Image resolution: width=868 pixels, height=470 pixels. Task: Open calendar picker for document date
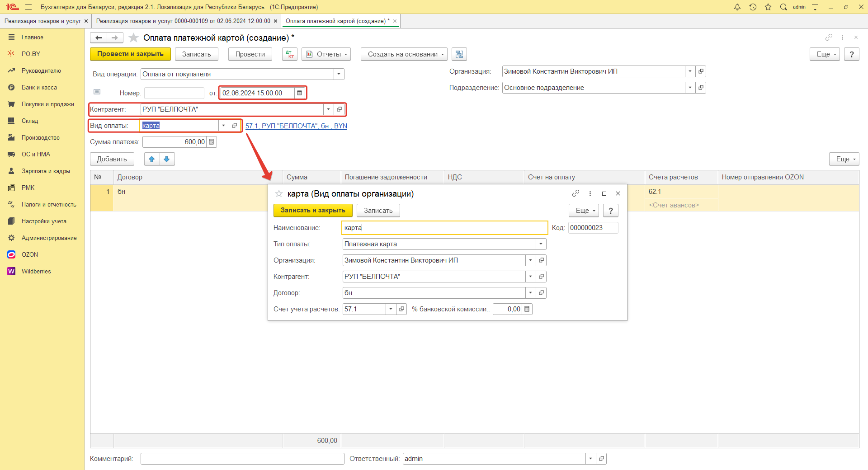[299, 93]
